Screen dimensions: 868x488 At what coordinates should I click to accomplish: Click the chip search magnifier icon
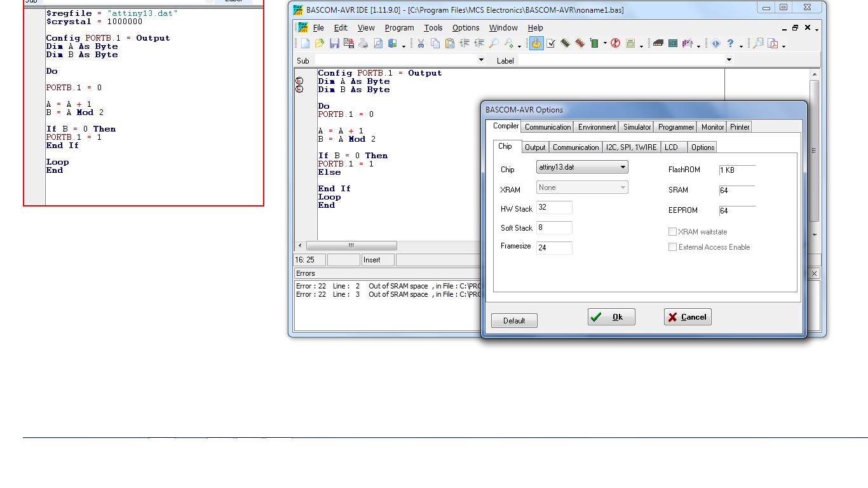click(x=758, y=43)
